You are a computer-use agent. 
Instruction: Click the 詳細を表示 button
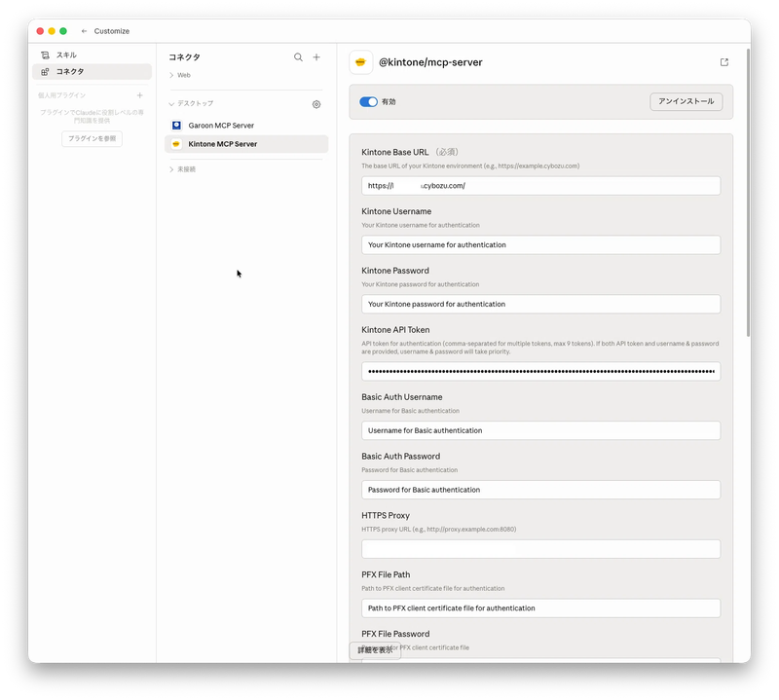pos(375,650)
